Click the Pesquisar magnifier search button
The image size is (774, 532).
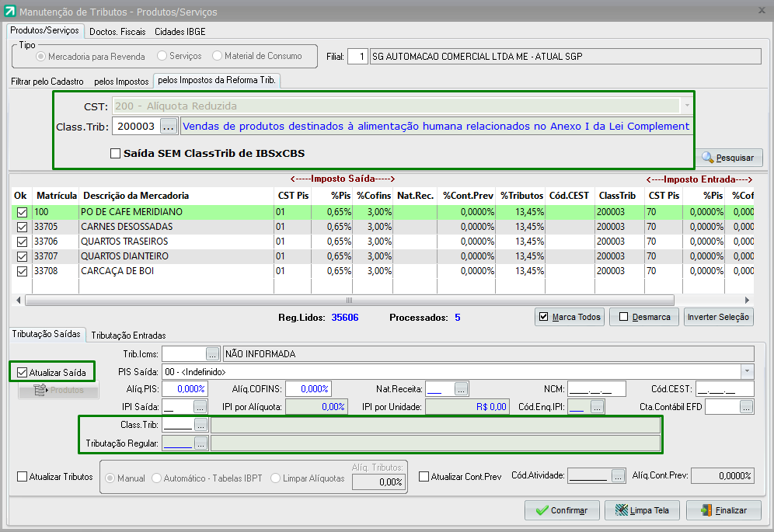pyautogui.click(x=728, y=158)
